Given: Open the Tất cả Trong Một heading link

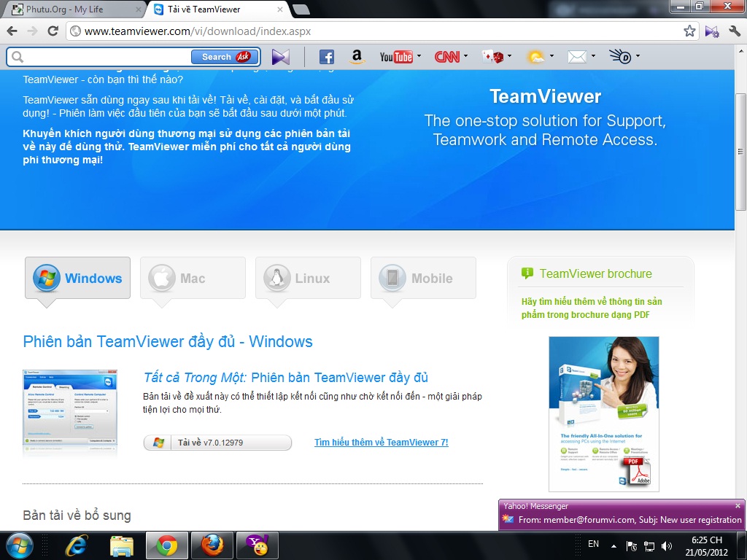Looking at the screenshot, I should tap(286, 378).
